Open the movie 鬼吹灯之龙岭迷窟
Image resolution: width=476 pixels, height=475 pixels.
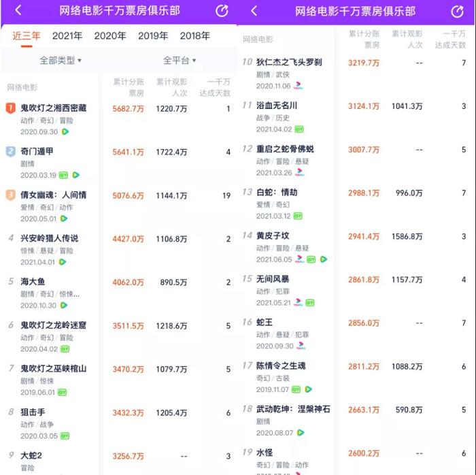tap(54, 325)
